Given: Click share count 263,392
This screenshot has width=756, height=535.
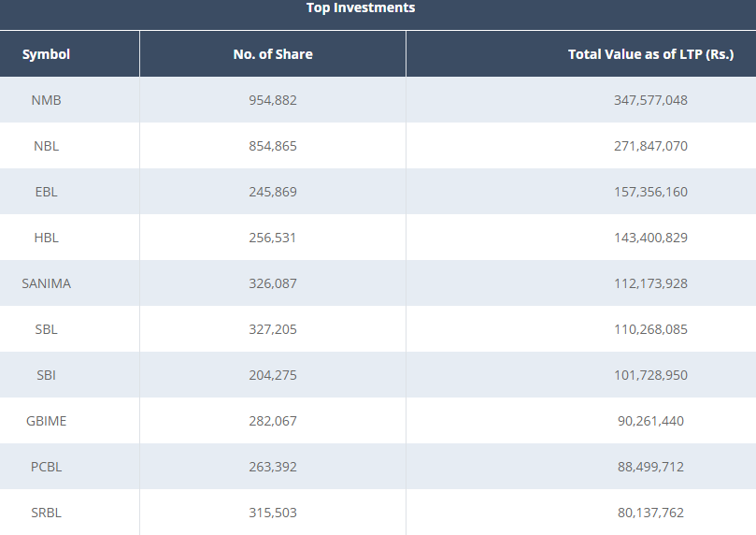Looking at the screenshot, I should click(273, 467).
